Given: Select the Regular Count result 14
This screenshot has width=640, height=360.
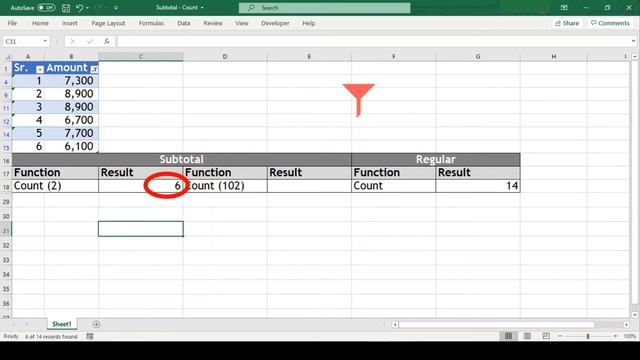Looking at the screenshot, I should coord(478,186).
